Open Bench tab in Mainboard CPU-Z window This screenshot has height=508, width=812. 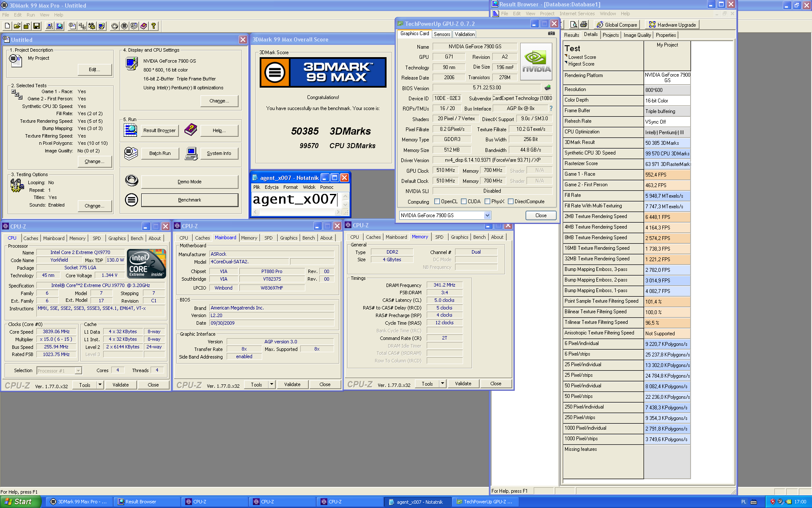click(308, 238)
